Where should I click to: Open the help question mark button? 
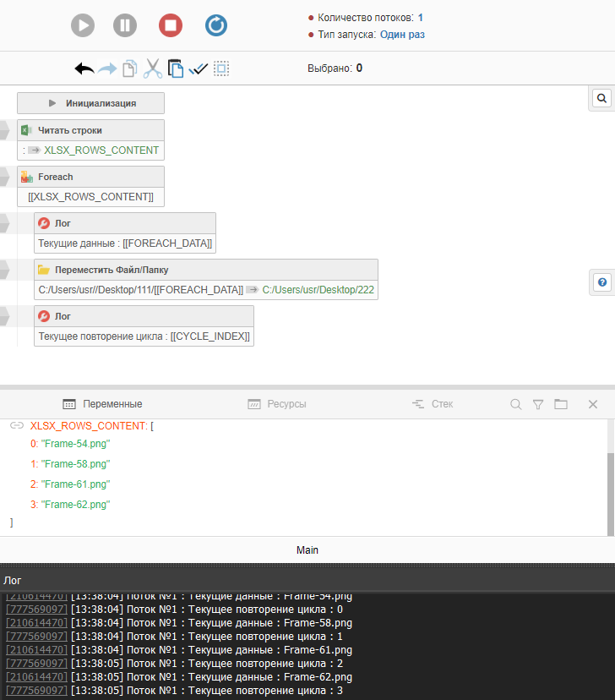(601, 282)
